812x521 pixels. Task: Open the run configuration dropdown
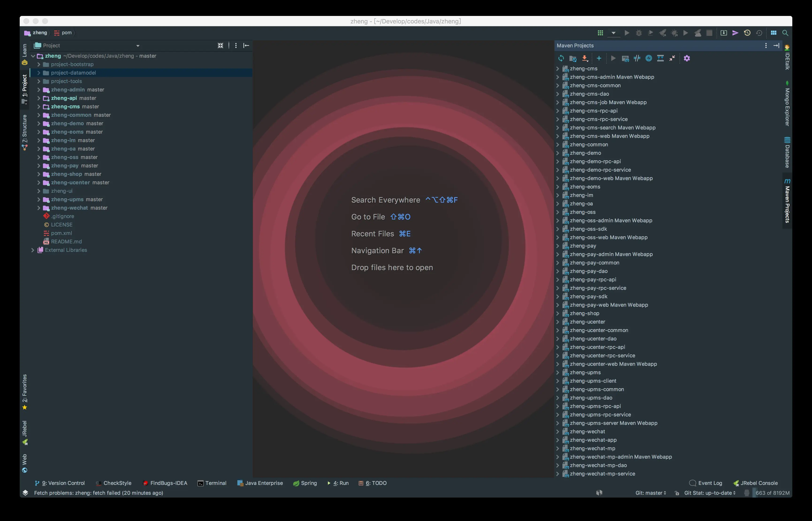[x=613, y=33]
